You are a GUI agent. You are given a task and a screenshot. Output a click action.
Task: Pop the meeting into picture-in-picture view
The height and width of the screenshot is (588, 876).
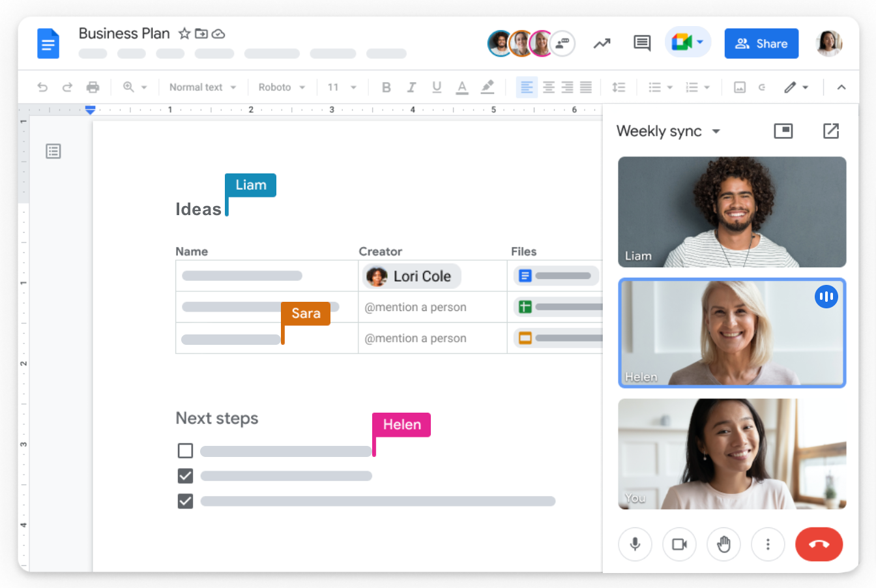pyautogui.click(x=783, y=131)
